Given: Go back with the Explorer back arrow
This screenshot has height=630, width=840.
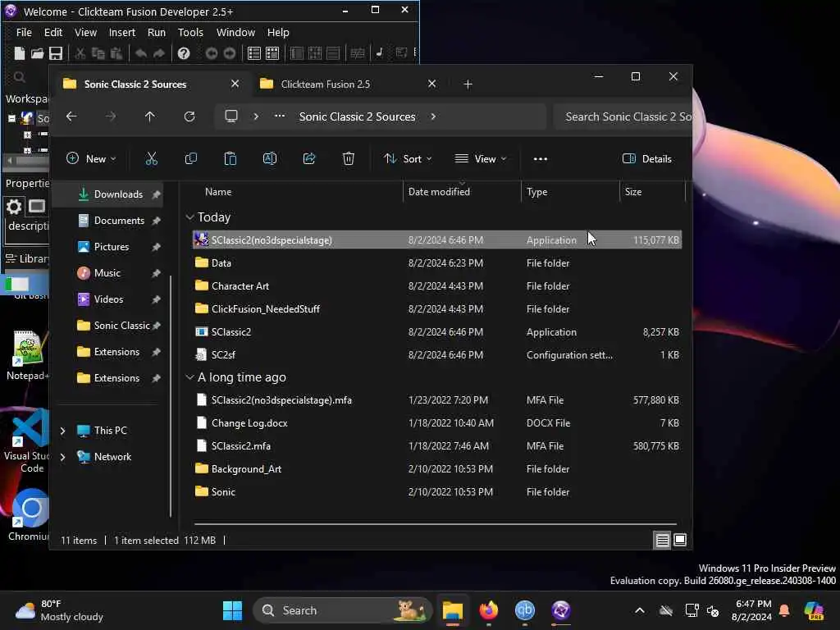Looking at the screenshot, I should coord(71,116).
